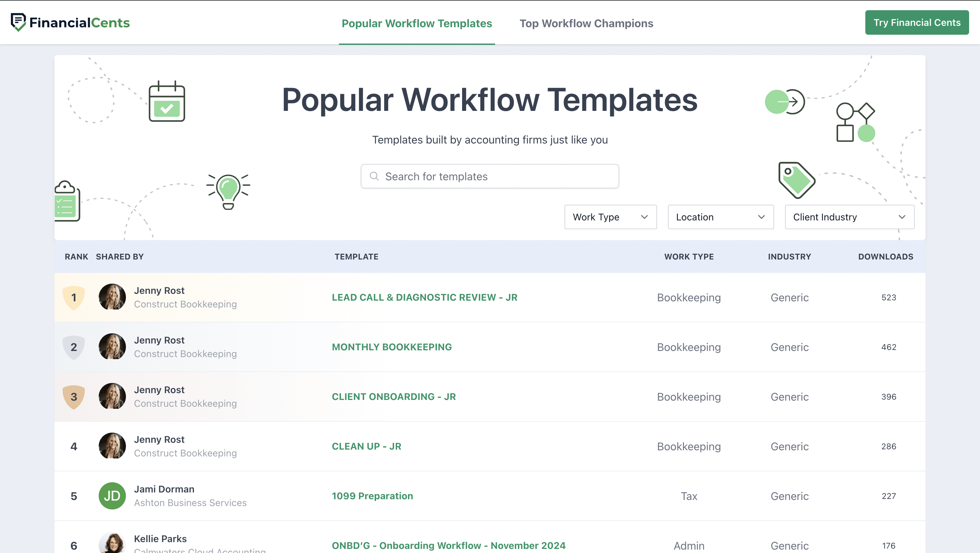Image resolution: width=980 pixels, height=553 pixels.
Task: Open the Client Industry dropdown
Action: (x=849, y=217)
